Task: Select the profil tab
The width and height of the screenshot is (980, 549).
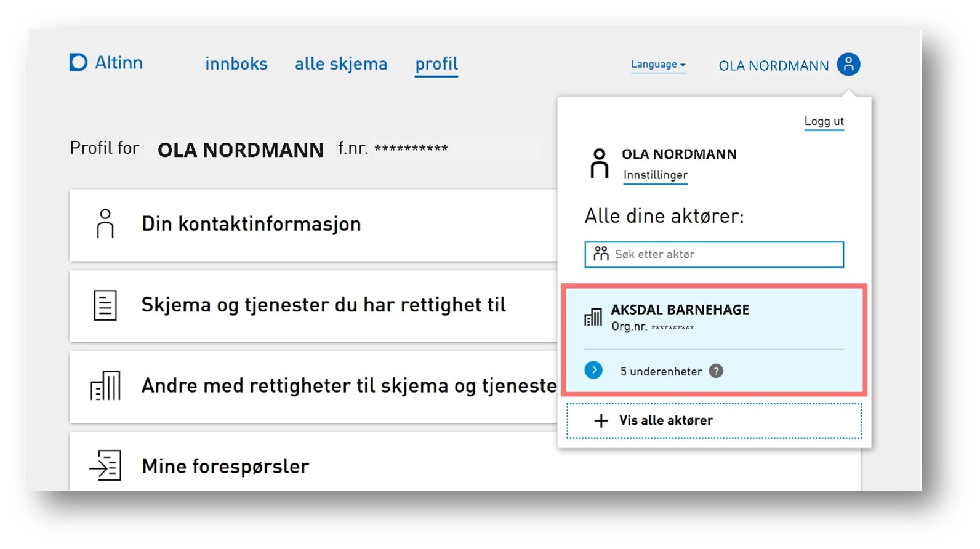Action: tap(436, 65)
